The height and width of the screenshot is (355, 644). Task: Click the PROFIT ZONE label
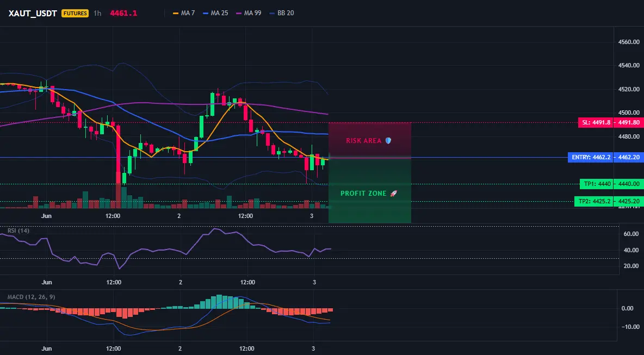point(363,194)
